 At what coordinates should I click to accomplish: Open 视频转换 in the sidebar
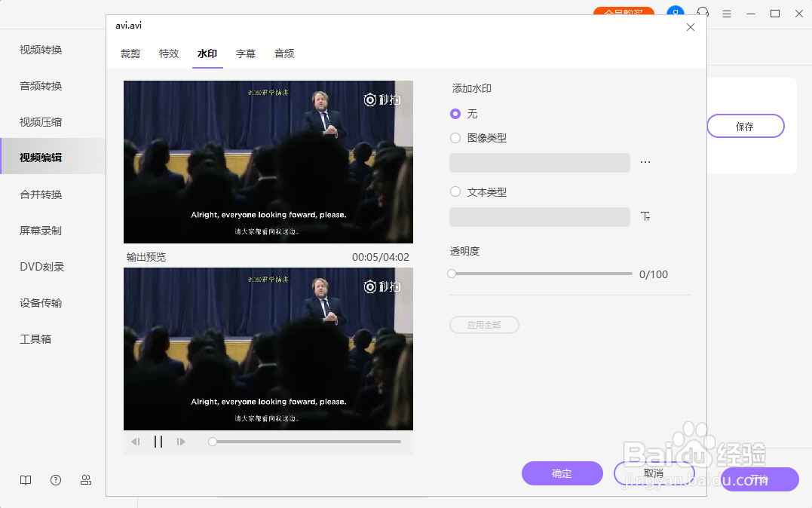(41, 50)
